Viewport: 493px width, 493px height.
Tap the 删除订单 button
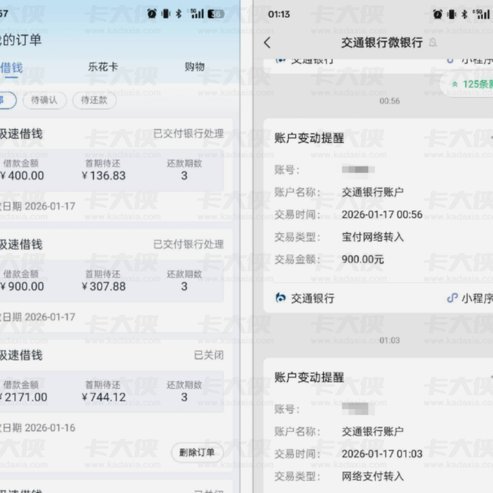tap(197, 452)
